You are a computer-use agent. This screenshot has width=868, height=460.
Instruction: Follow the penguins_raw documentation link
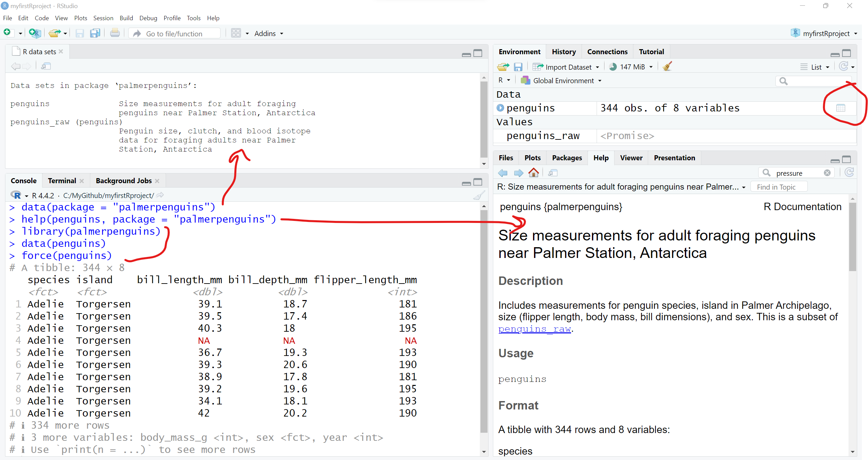coord(534,329)
